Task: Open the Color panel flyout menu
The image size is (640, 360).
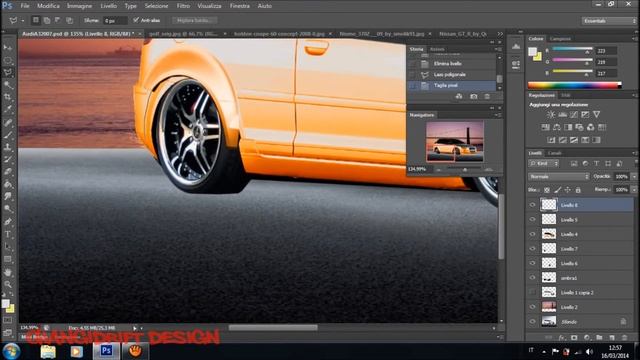Action: click(634, 39)
